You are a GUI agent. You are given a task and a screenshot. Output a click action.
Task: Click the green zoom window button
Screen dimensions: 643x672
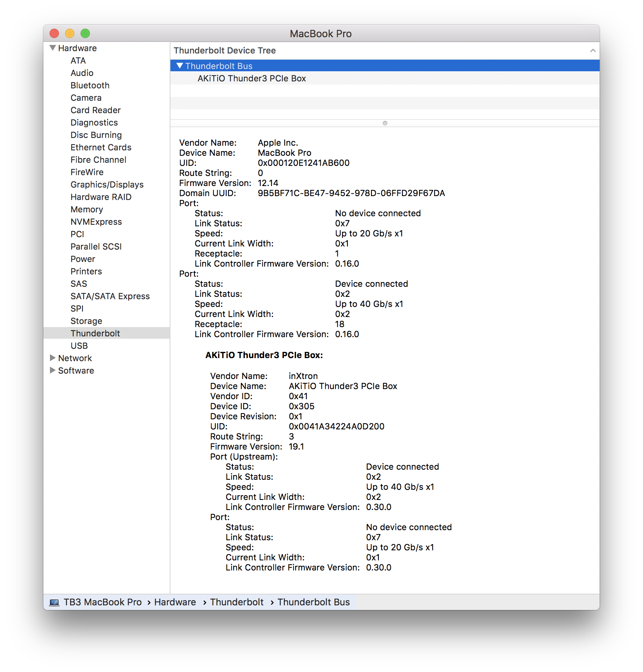coord(85,34)
